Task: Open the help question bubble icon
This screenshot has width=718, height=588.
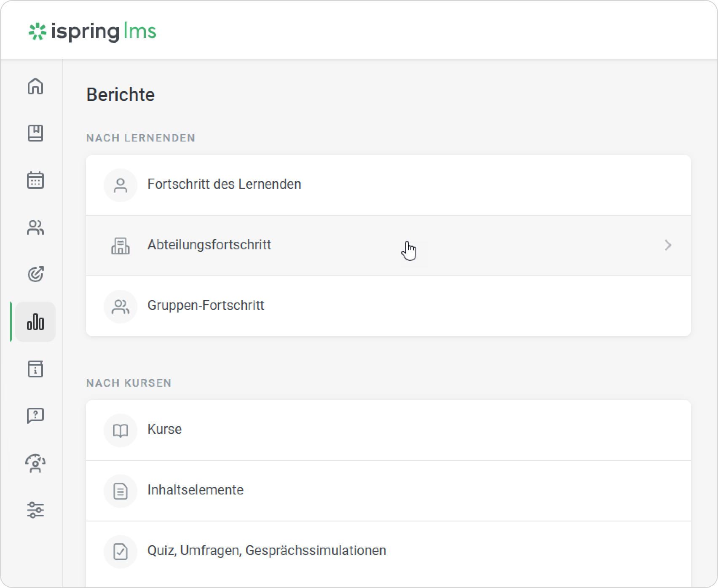Action: coord(35,416)
